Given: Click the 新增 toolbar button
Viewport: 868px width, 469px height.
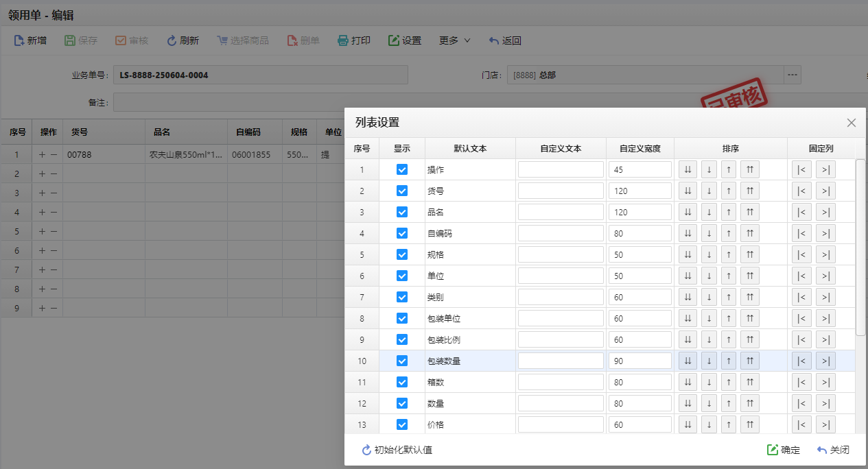Looking at the screenshot, I should point(30,40).
